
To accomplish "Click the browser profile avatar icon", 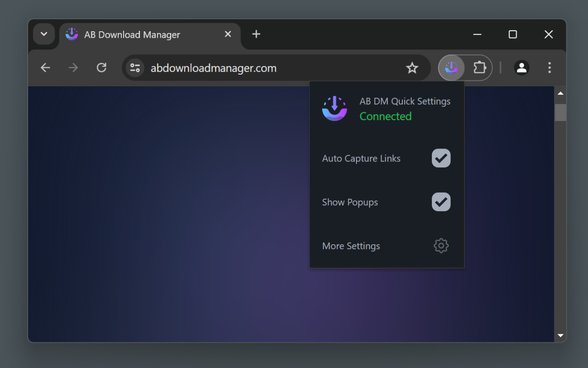I will pyautogui.click(x=521, y=67).
